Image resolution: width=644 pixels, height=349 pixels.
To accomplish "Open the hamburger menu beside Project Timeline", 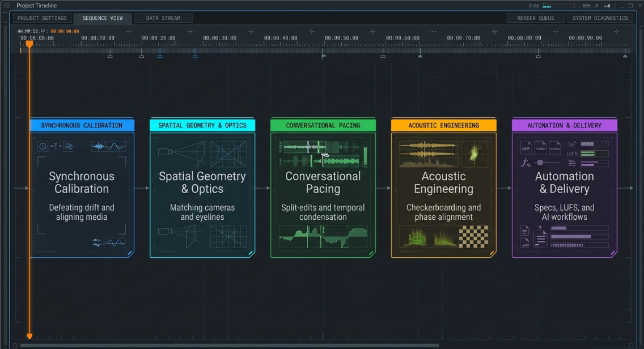I will [x=7, y=5].
